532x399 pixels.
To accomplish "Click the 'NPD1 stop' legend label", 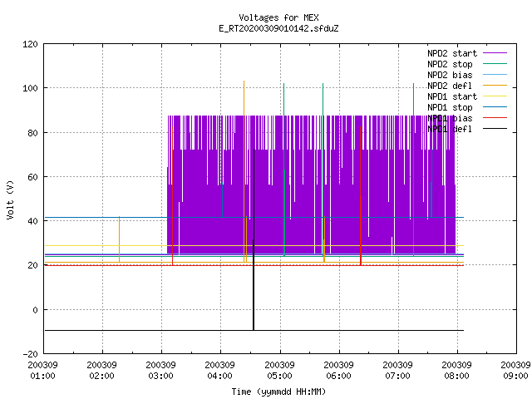I will 450,107.
